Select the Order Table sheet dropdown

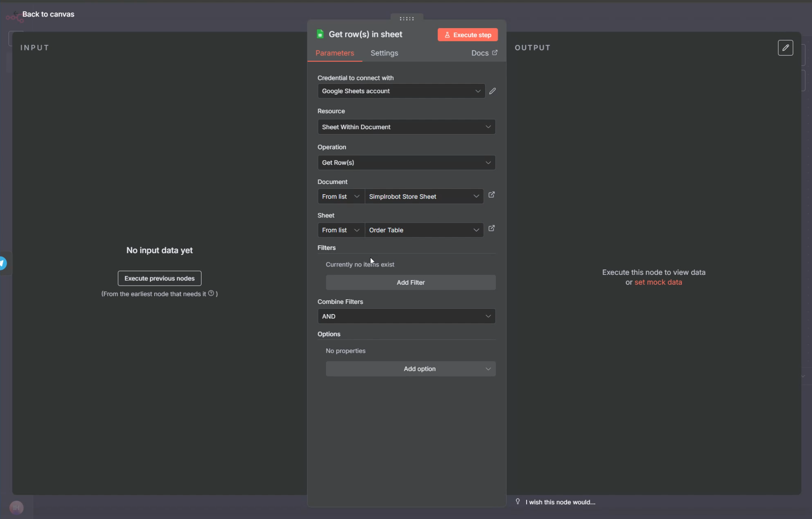[x=424, y=230]
